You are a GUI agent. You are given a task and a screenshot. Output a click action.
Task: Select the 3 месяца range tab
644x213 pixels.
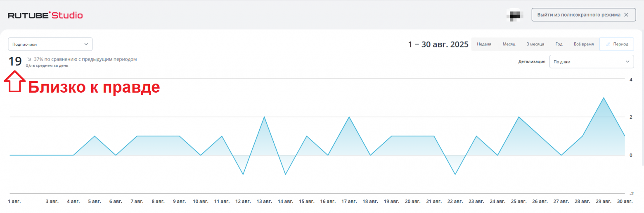click(535, 44)
